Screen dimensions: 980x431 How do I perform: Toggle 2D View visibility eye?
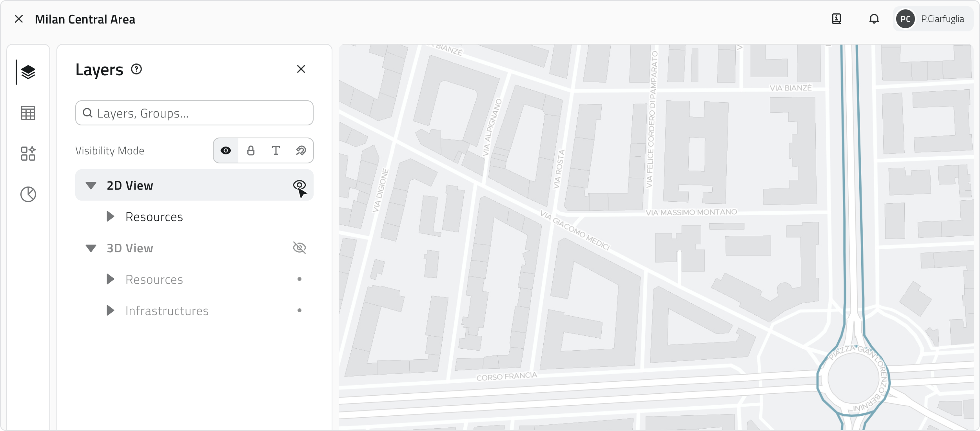point(299,185)
